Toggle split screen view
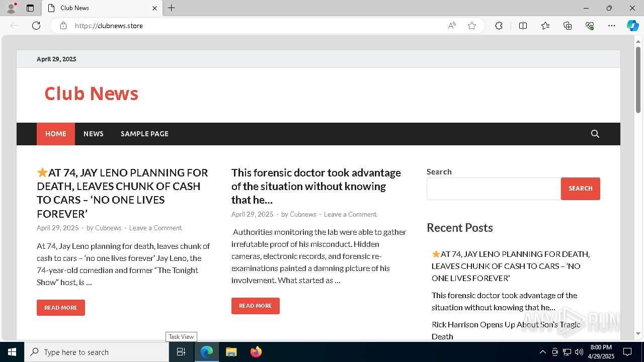Viewport: 644px width, 362px height. [x=523, y=26]
